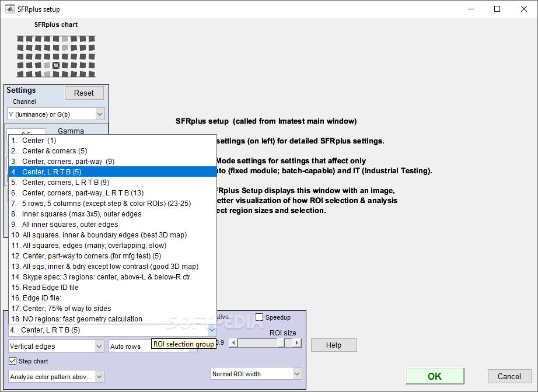Click the Reset button in Settings

[x=84, y=93]
